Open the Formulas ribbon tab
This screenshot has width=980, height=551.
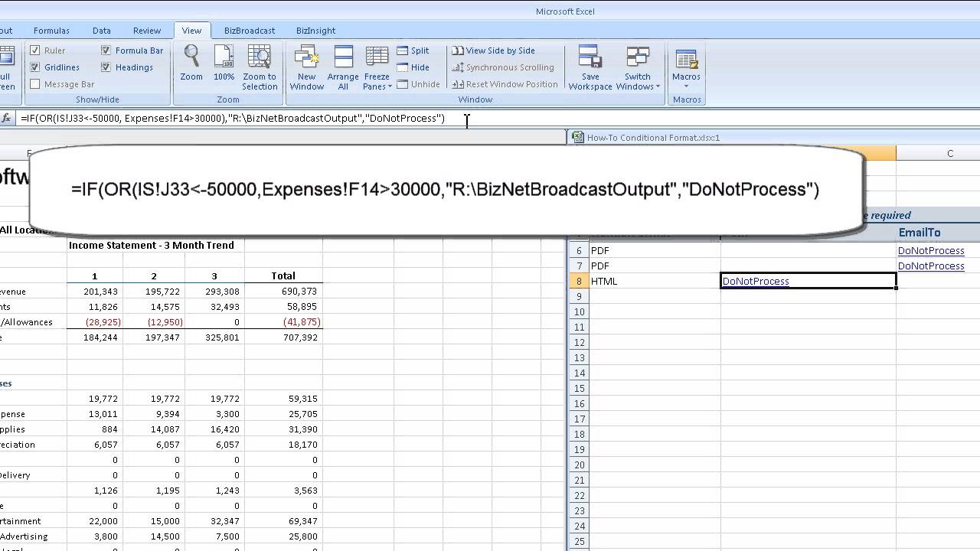point(51,31)
